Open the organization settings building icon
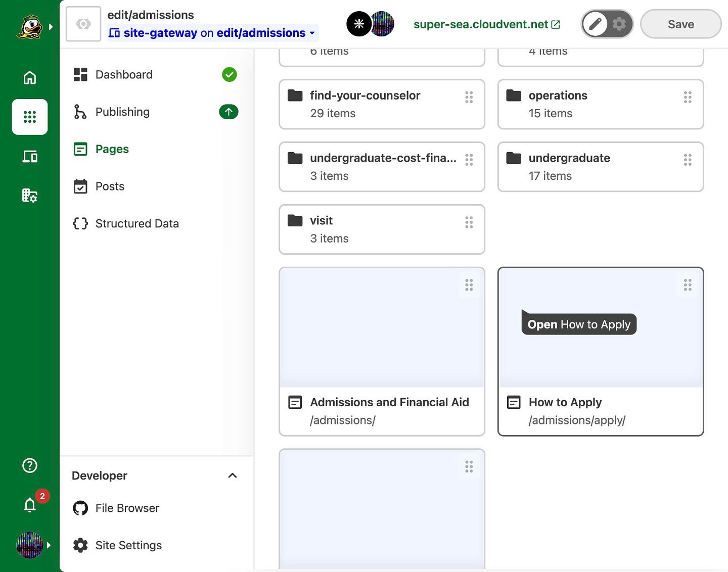The height and width of the screenshot is (572, 728). 30,195
